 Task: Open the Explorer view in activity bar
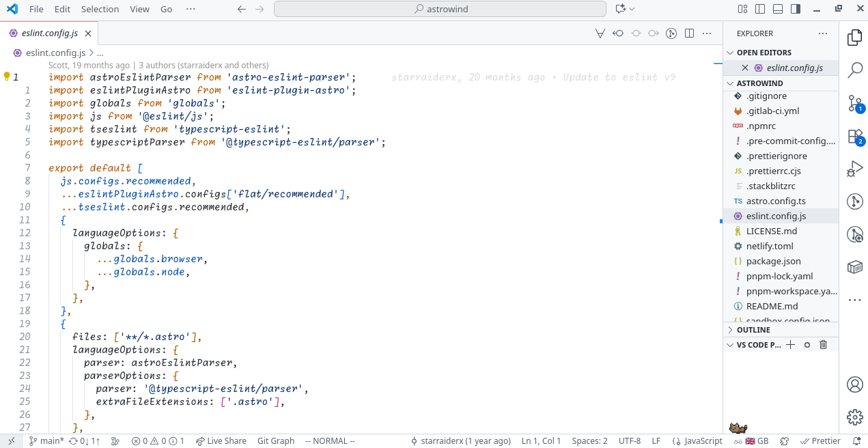(854, 38)
